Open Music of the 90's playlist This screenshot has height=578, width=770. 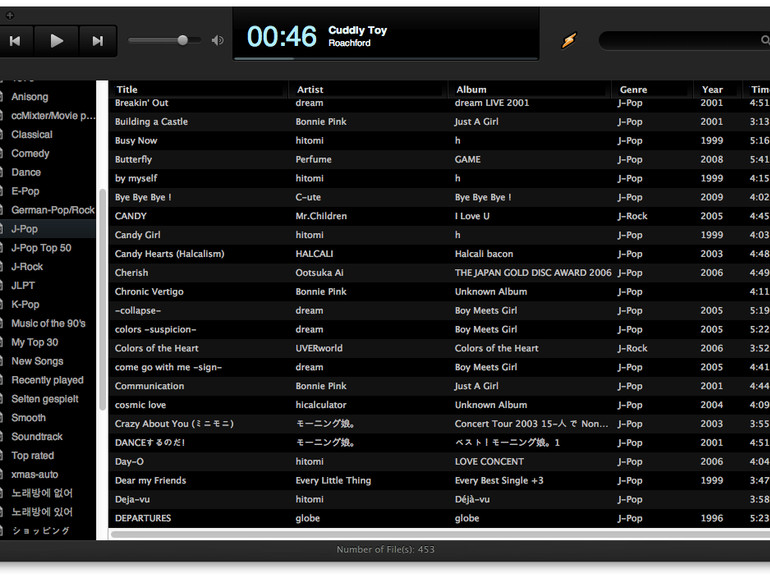pos(48,324)
